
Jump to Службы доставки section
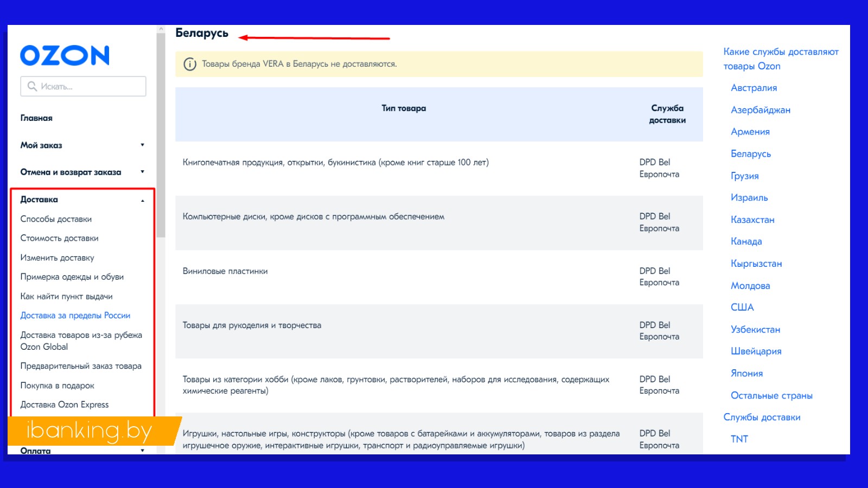click(762, 417)
